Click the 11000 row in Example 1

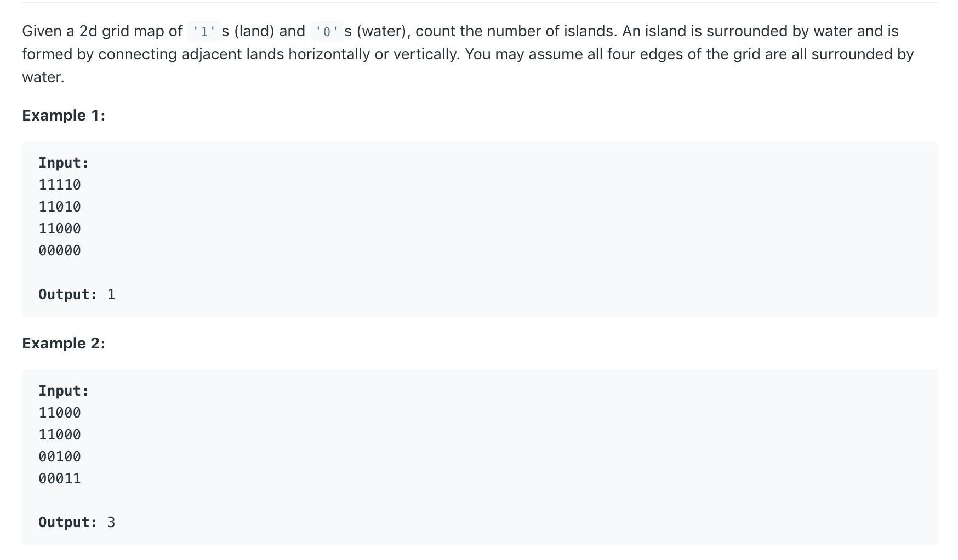(60, 228)
